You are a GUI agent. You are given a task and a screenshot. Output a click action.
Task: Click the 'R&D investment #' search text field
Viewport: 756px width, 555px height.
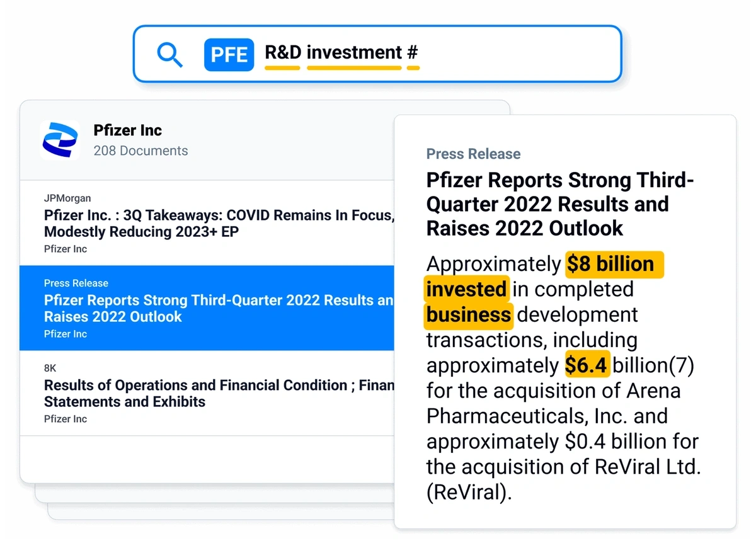tap(377, 54)
